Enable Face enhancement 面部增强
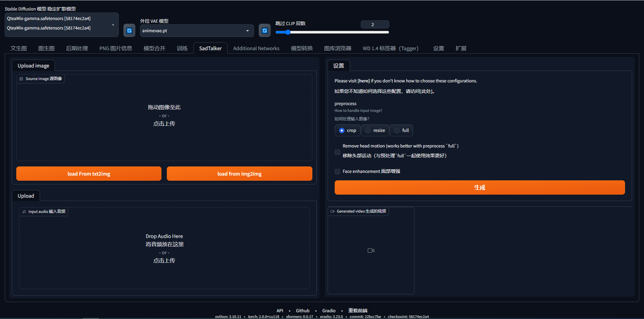 coord(337,172)
